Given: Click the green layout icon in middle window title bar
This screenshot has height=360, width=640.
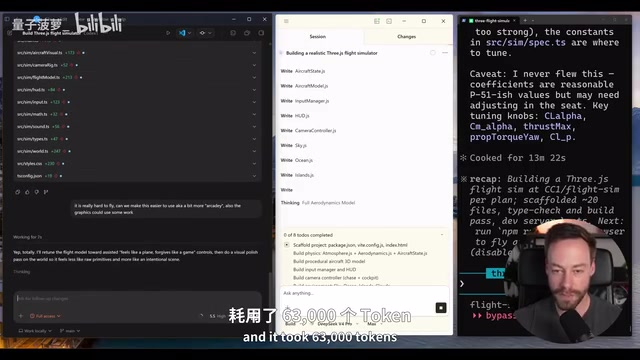Looking at the screenshot, I should click(x=377, y=21).
